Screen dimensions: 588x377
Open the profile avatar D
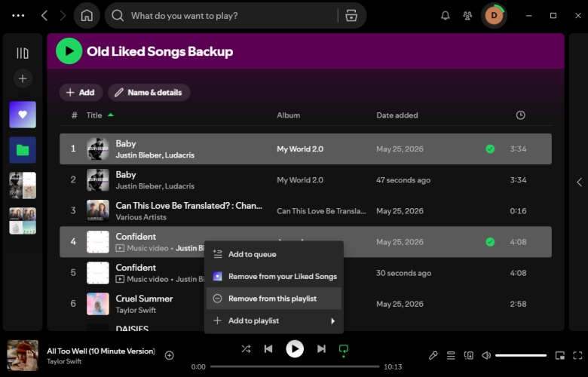(494, 15)
